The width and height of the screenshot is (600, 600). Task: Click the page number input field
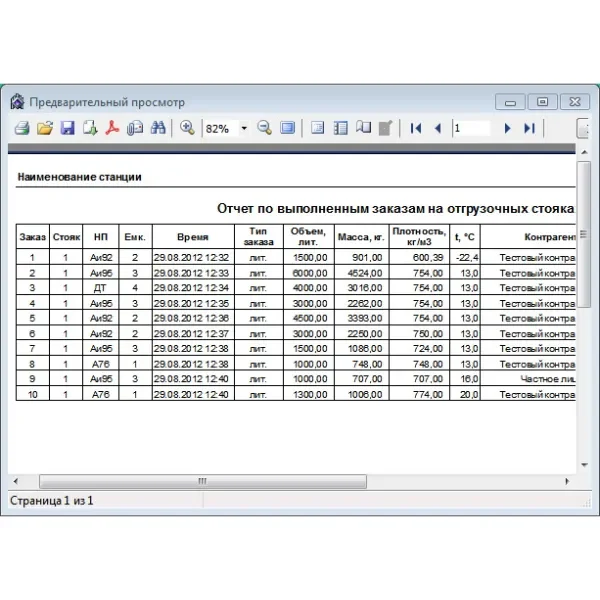click(471, 128)
